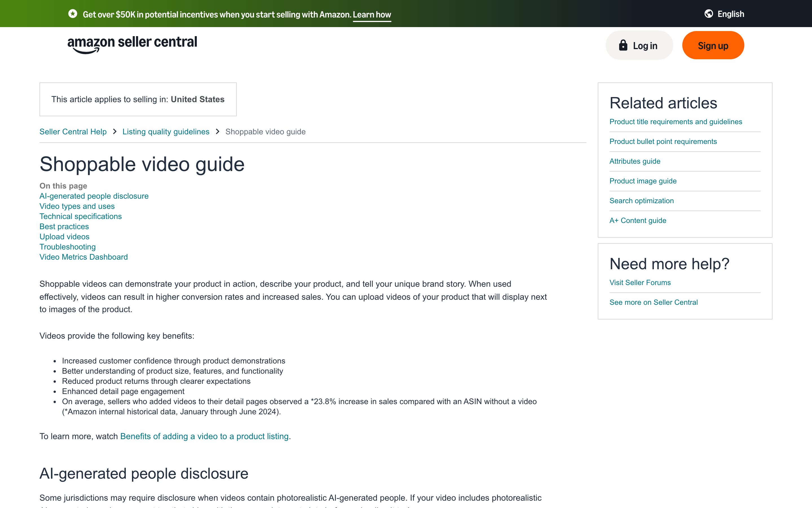Click 'This article applies to selling in' box
Image resolution: width=812 pixels, height=508 pixels.
coord(138,99)
